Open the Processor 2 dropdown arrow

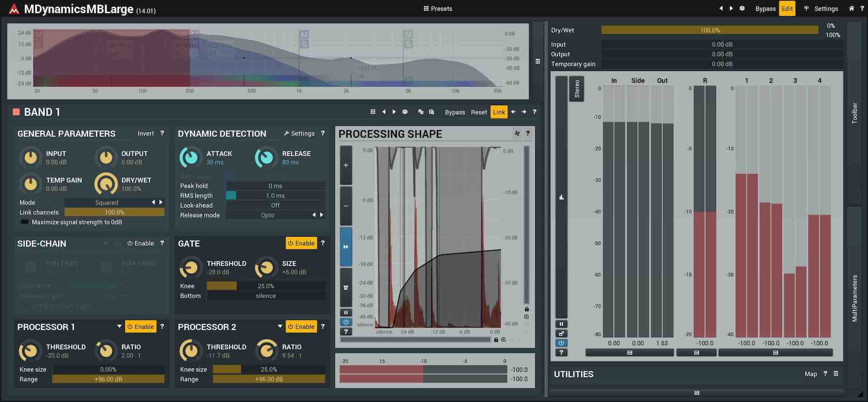pyautogui.click(x=280, y=327)
